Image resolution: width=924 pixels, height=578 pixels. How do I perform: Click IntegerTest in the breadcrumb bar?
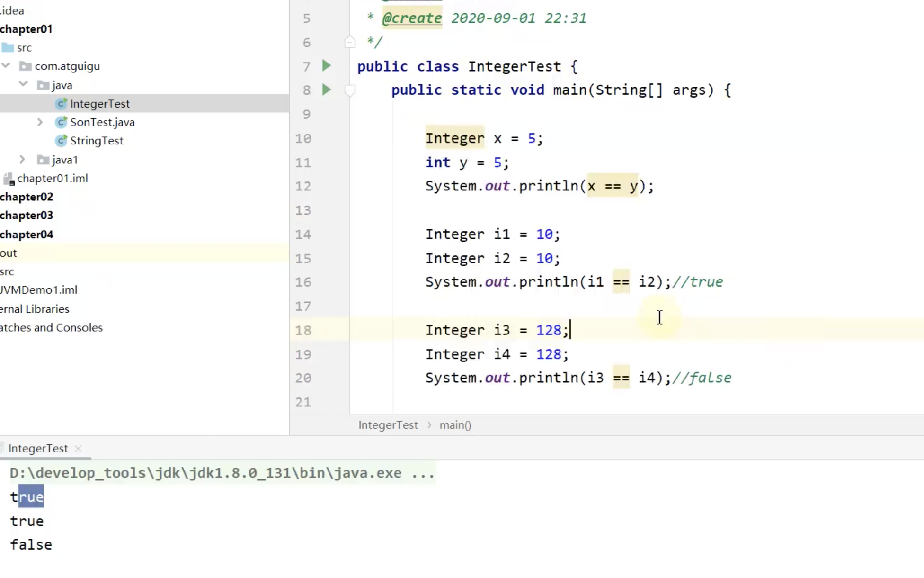(388, 425)
